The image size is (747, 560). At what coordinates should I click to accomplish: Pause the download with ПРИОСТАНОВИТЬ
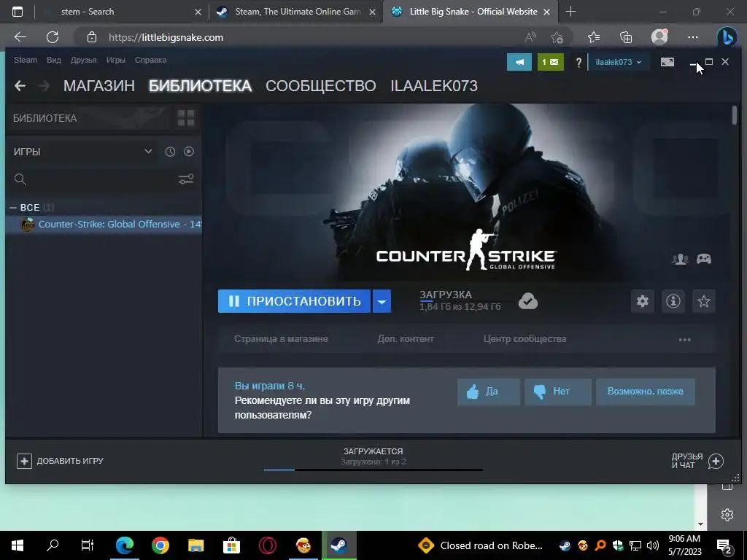coord(294,301)
